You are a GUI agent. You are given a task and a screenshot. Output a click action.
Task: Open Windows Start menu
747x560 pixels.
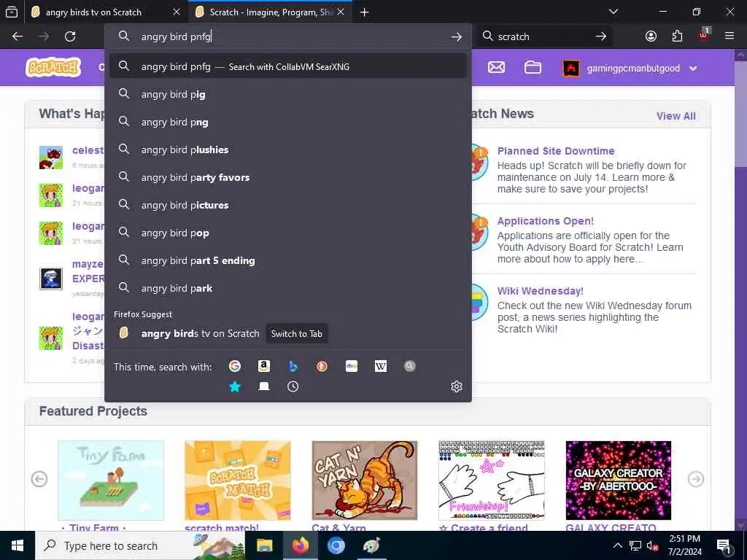click(x=18, y=545)
